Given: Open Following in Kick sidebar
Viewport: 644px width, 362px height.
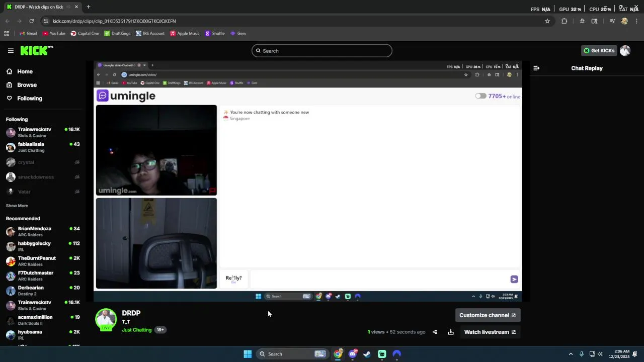Looking at the screenshot, I should tap(29, 99).
